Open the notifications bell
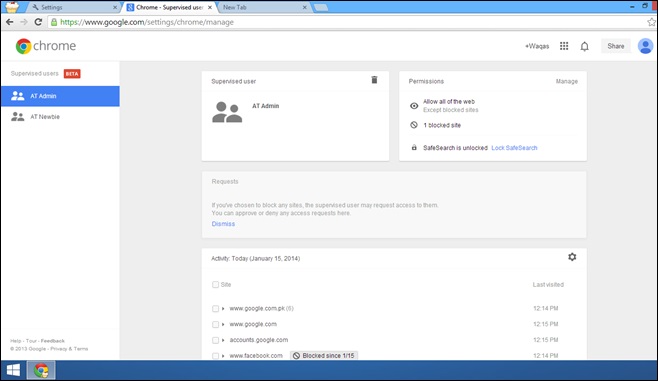Screen dimensions: 658x381 pyautogui.click(x=585, y=46)
